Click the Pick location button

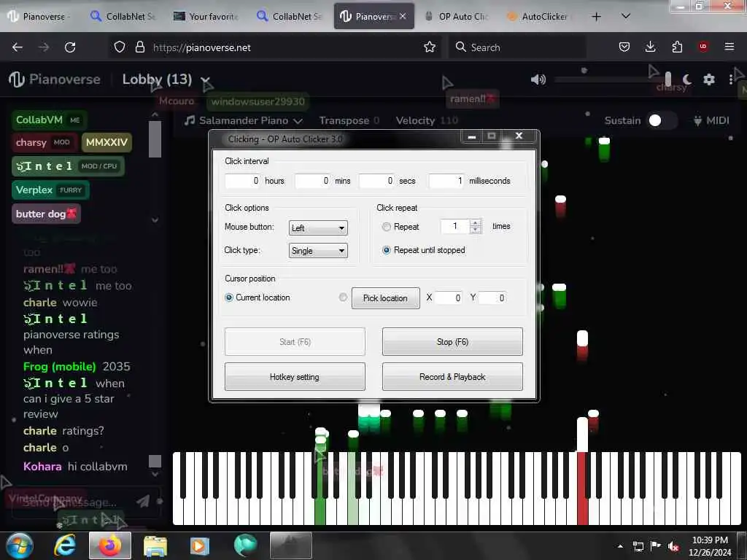coord(385,298)
